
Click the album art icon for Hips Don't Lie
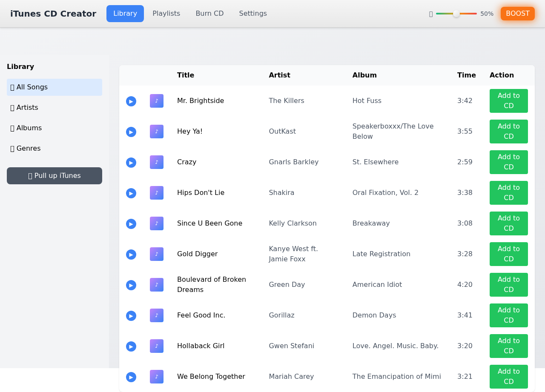pyautogui.click(x=156, y=193)
